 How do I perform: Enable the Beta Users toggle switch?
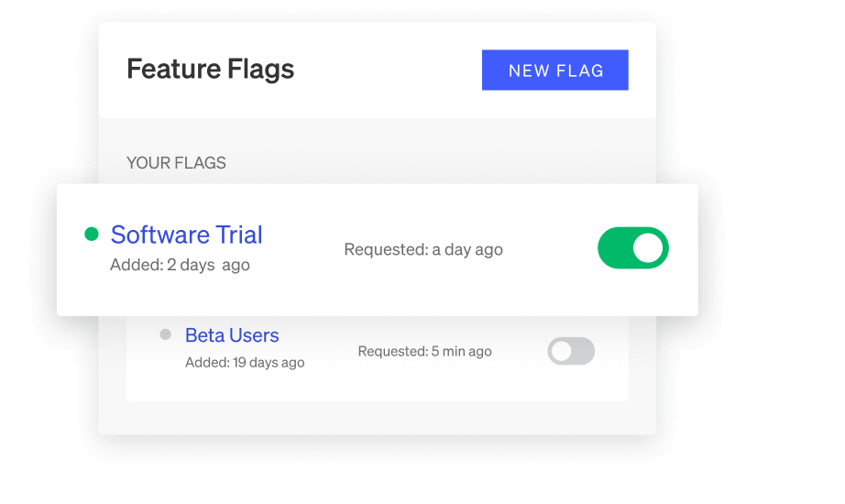coord(570,351)
